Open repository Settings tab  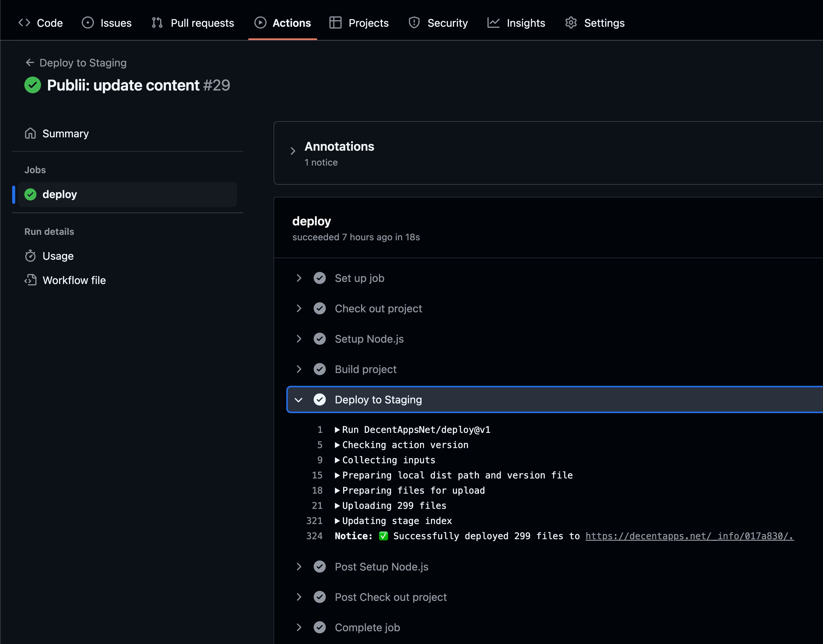(x=595, y=23)
